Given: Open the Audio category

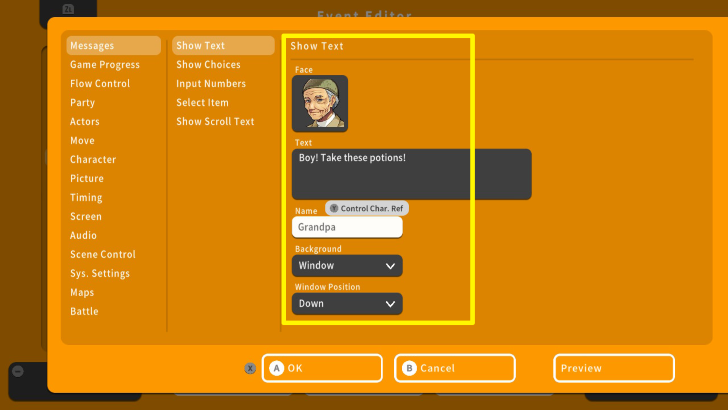Looking at the screenshot, I should pyautogui.click(x=83, y=236).
